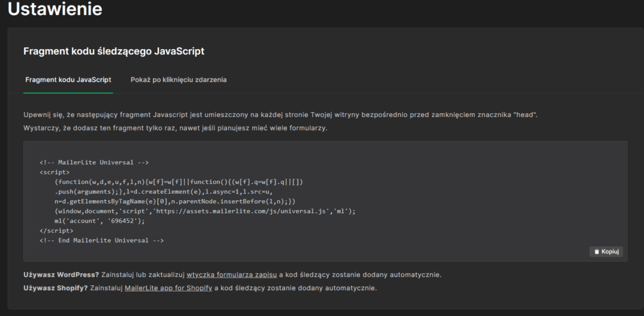Open the Pokaż po kliknięciu zdarzenia tab
Screen dimensions: 644x316
click(x=179, y=80)
